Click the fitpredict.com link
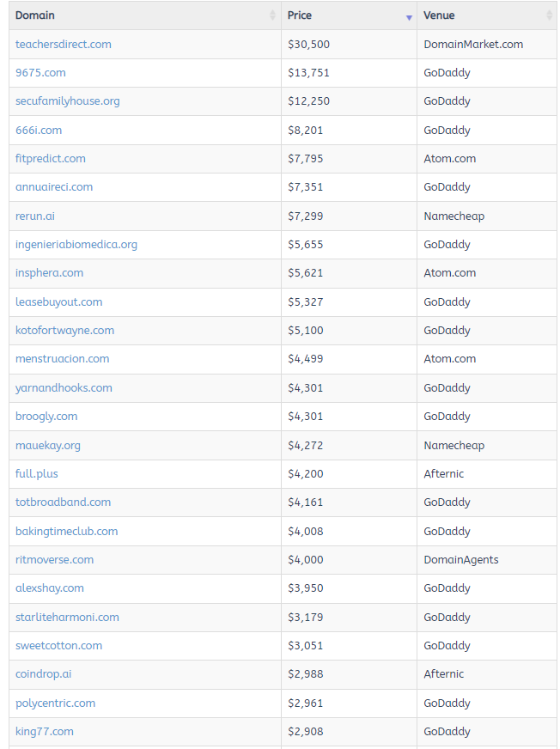Image resolution: width=560 pixels, height=749 pixels. pos(51,159)
